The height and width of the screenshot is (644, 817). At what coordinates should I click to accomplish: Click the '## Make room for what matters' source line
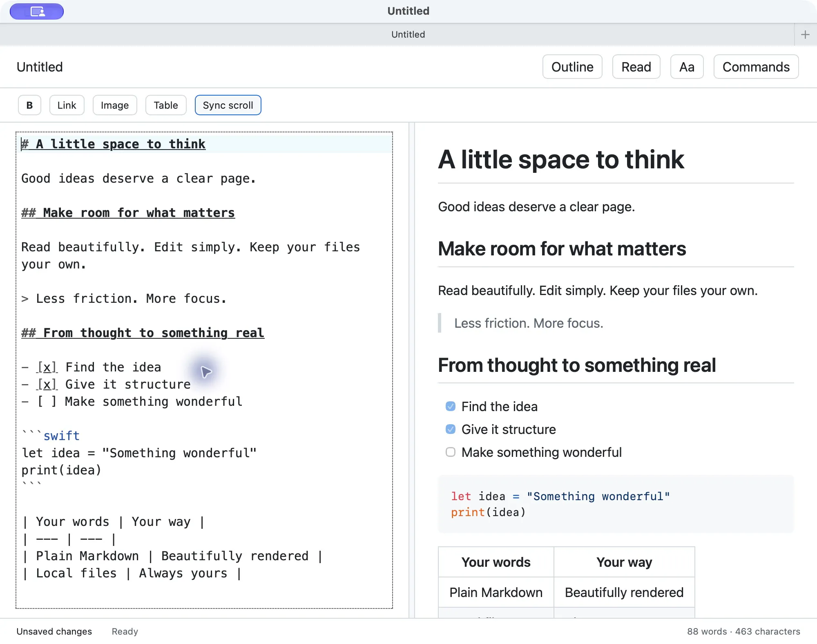point(128,213)
